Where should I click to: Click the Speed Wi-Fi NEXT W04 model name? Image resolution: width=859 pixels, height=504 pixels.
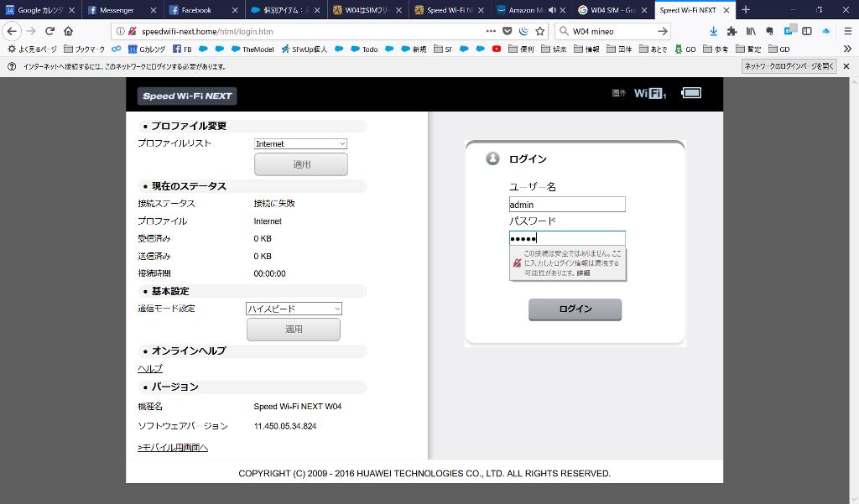tap(298, 407)
